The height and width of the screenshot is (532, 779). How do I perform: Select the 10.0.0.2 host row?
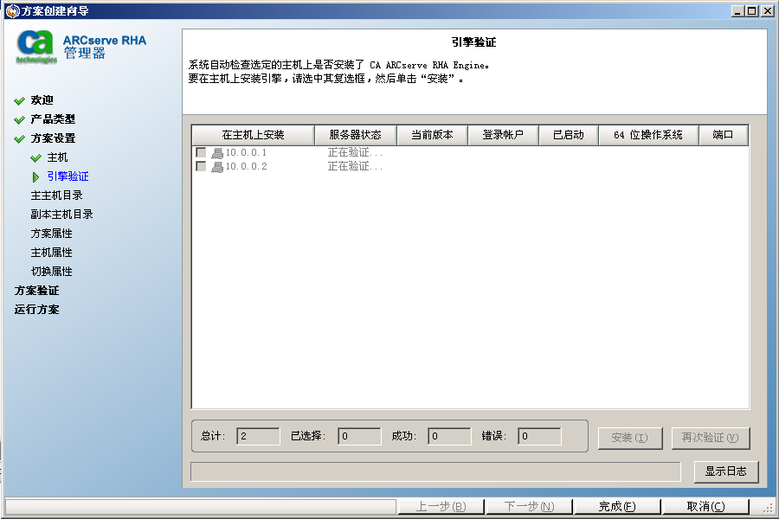470,167
